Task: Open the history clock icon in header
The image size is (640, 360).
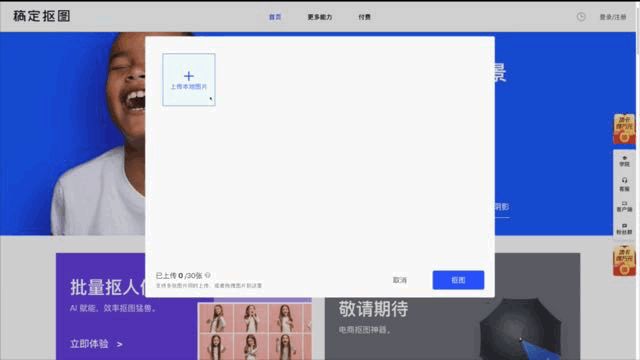Action: [x=581, y=17]
